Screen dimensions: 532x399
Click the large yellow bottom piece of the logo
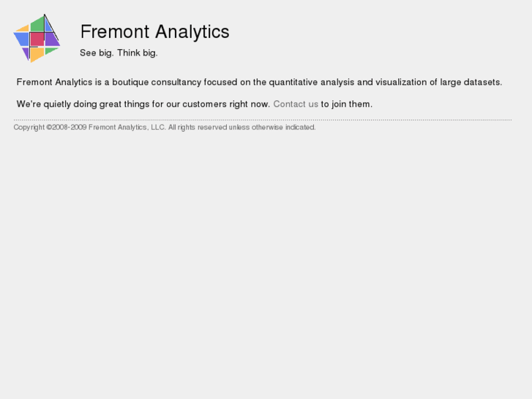pos(36,53)
